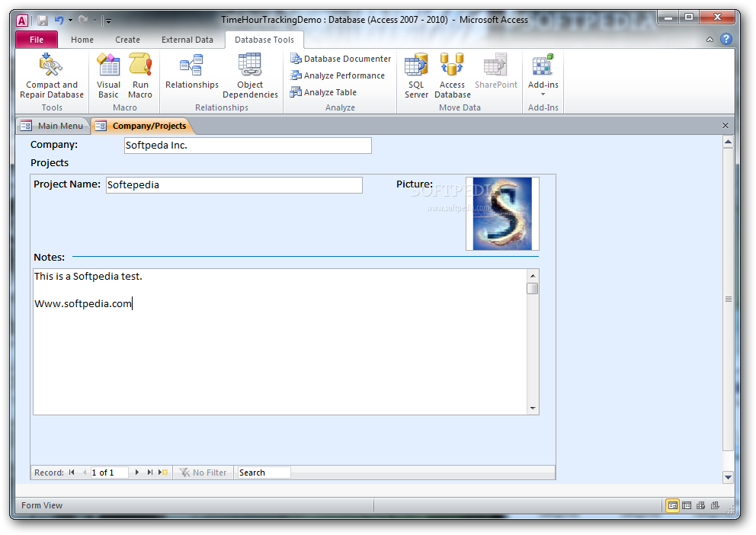Open the Visual Basic editor

(x=108, y=75)
